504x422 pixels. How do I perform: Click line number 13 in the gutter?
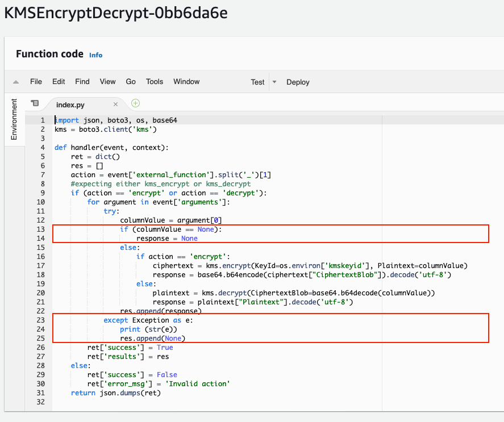click(42, 229)
